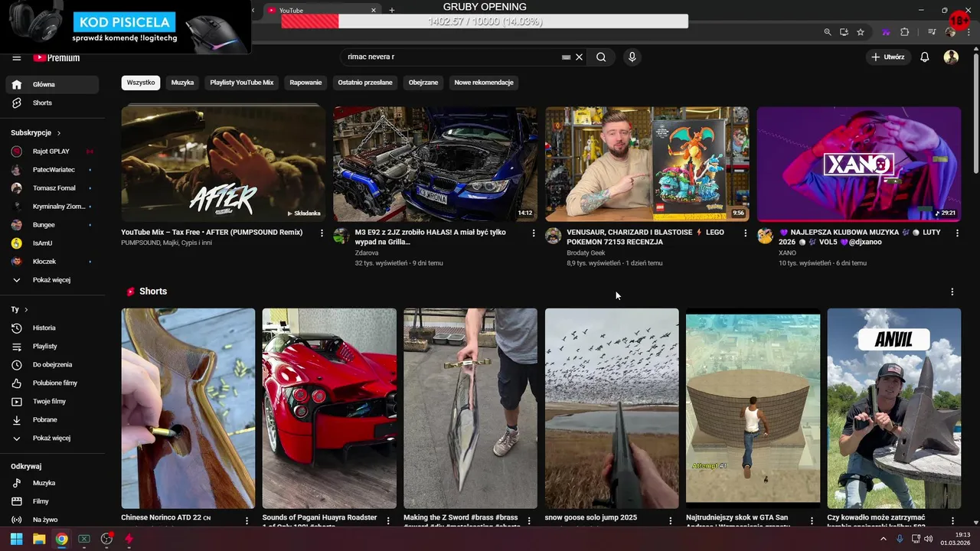The width and height of the screenshot is (980, 551).
Task: Open Pobrane downloads
Action: [x=52, y=419]
